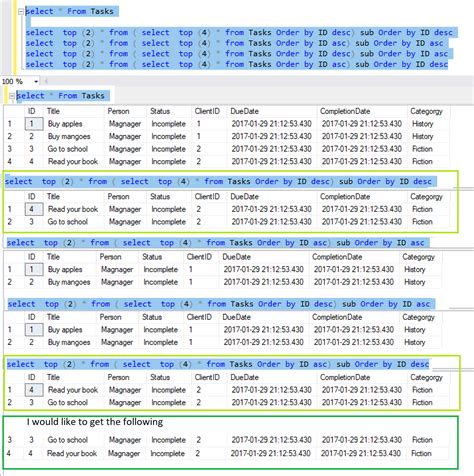
Task: Select 'Go to school' in the desired result rows
Action: point(68,440)
